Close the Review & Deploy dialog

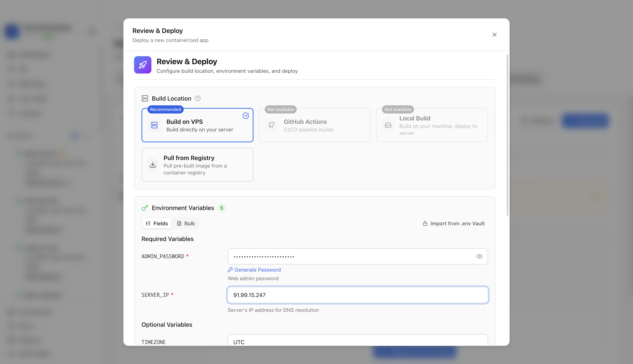[494, 35]
